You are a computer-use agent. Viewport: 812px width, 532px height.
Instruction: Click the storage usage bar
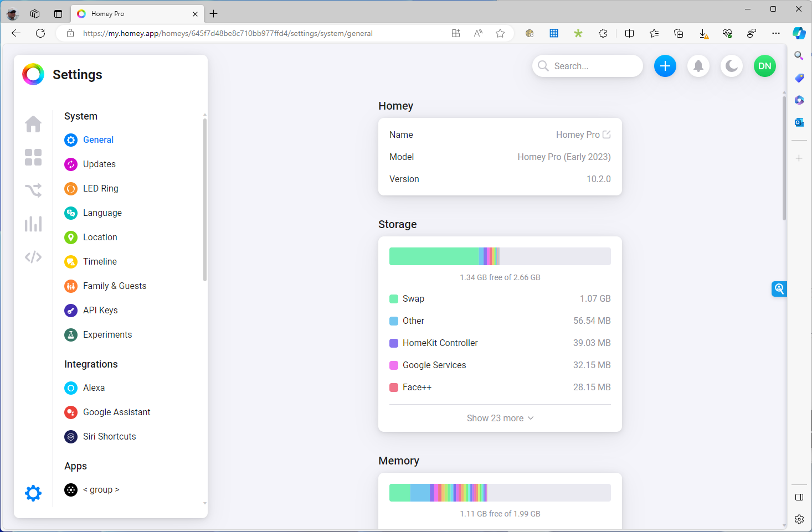pyautogui.click(x=500, y=256)
